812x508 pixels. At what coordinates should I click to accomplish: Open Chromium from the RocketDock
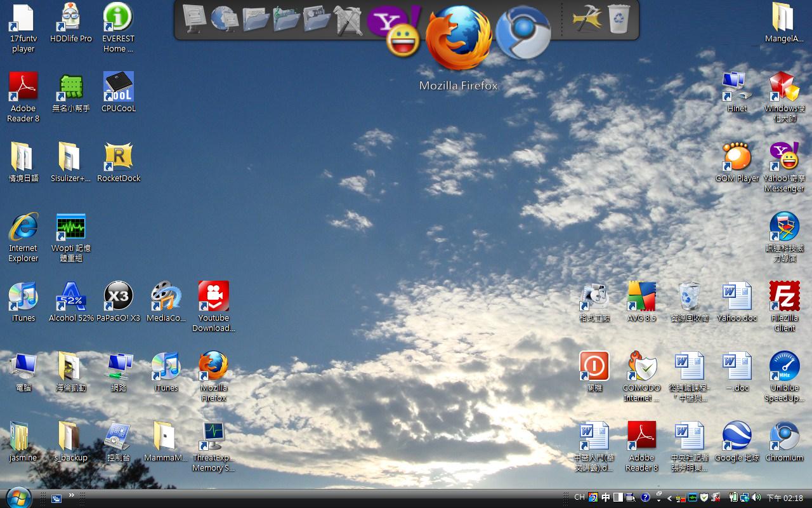pos(522,34)
